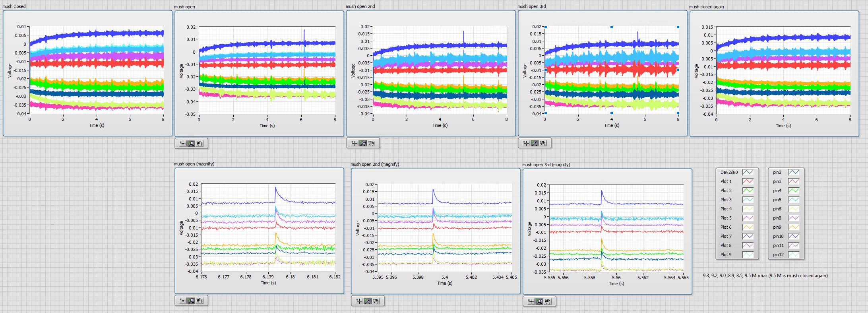Screen dimensions: 868x313
Task: Enable pan tool under 'mush open 3rd (magnify)' graph
Action: (x=548, y=301)
